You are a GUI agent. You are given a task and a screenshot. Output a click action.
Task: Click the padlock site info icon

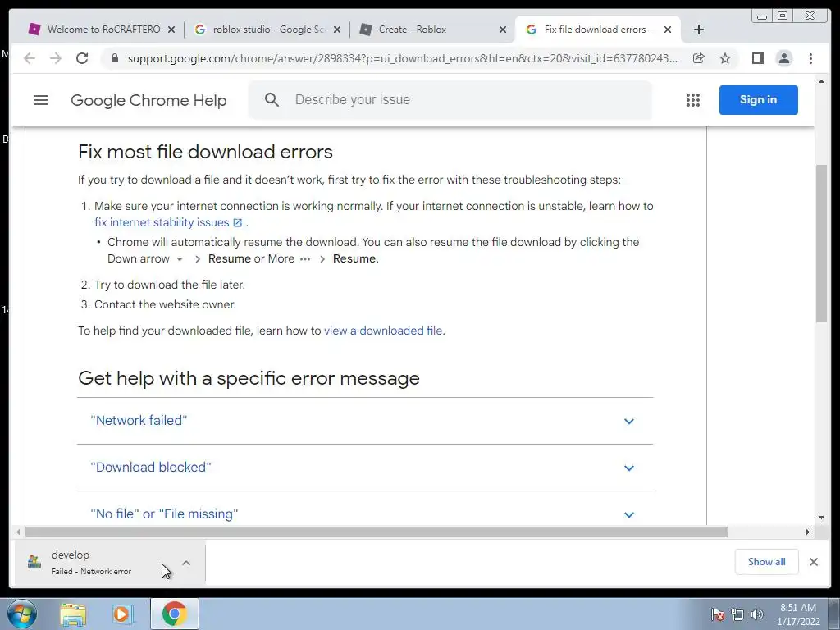(x=114, y=58)
